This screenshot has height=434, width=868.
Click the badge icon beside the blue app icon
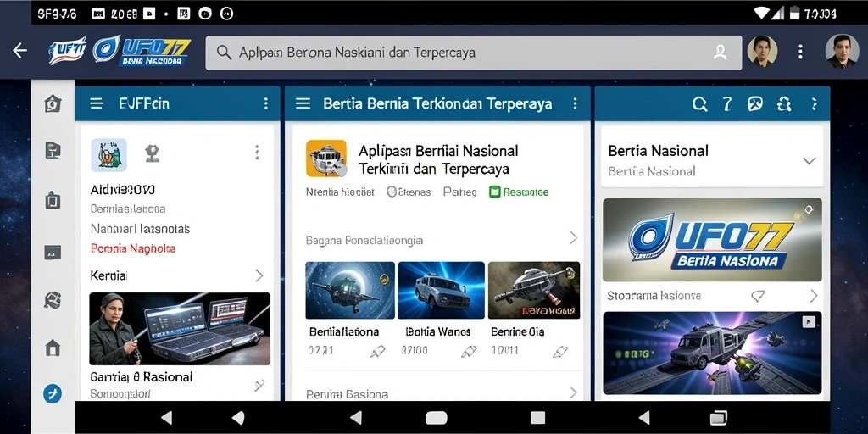click(153, 153)
